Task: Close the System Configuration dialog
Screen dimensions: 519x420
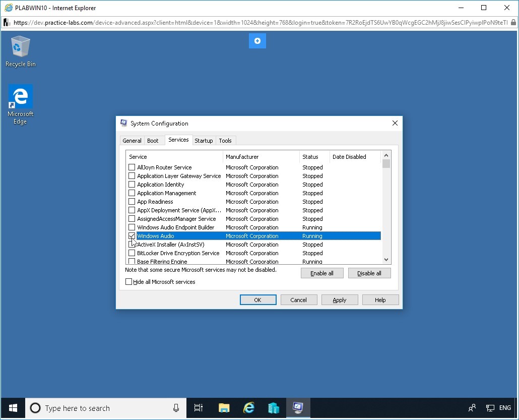Action: tap(395, 123)
